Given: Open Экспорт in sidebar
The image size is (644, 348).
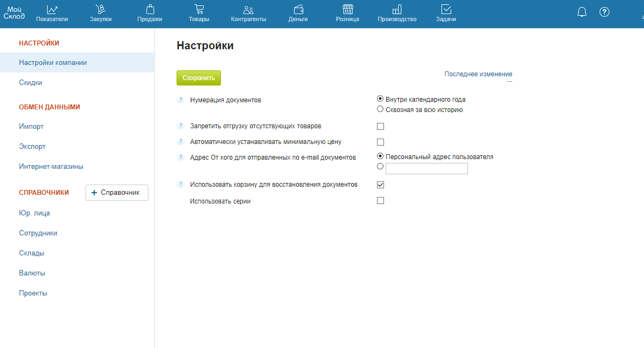Looking at the screenshot, I should click(x=32, y=147).
